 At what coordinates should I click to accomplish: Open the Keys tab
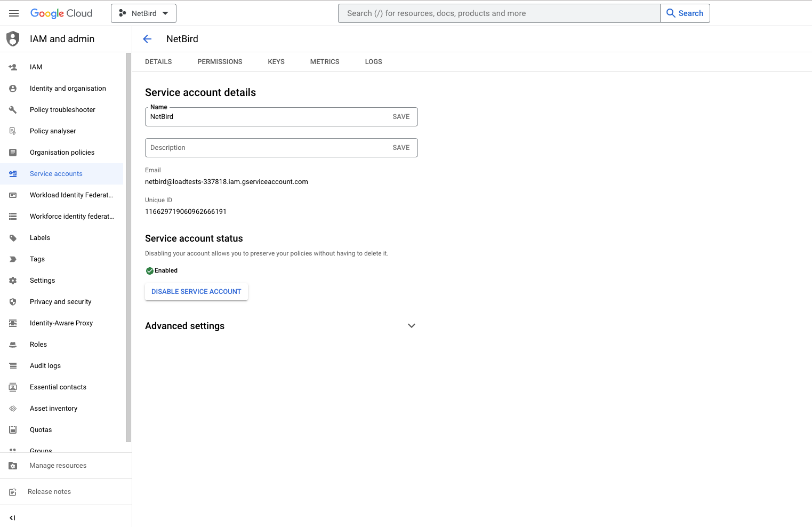click(x=276, y=62)
